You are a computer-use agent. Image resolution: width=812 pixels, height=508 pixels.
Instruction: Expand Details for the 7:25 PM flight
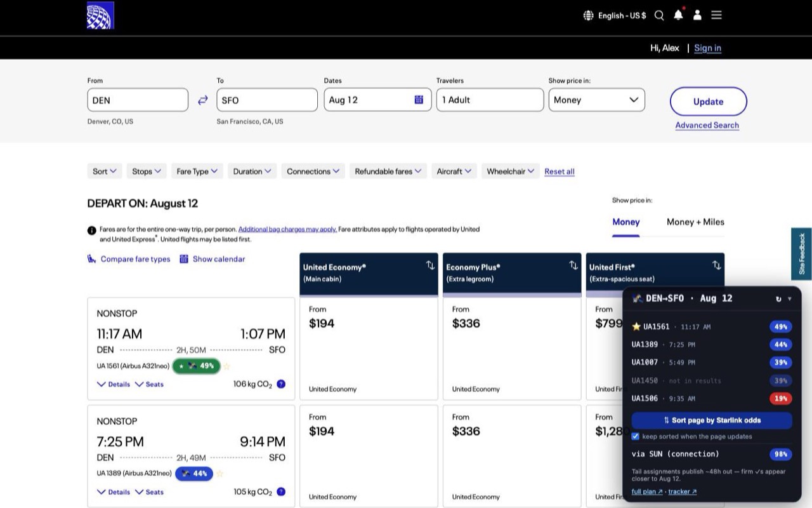(x=114, y=492)
